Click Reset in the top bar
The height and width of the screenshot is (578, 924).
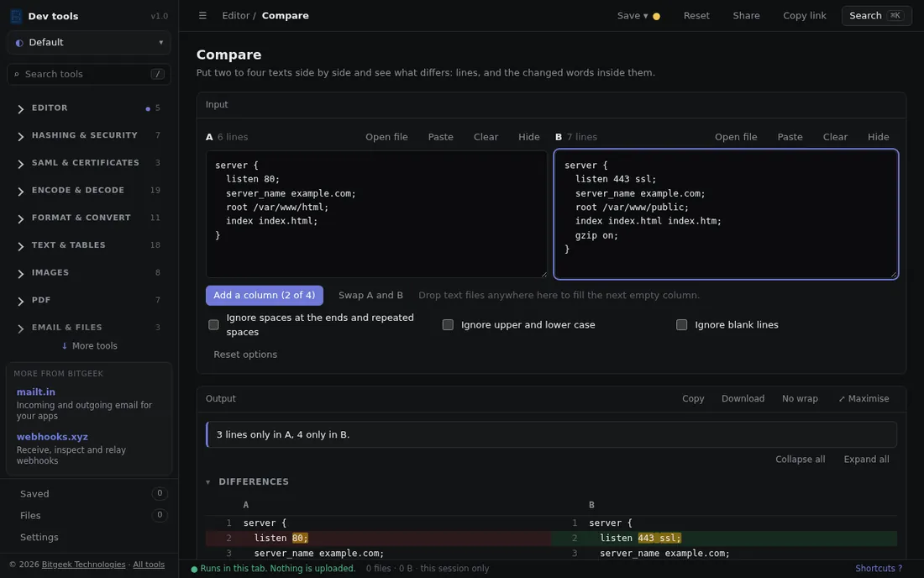696,16
